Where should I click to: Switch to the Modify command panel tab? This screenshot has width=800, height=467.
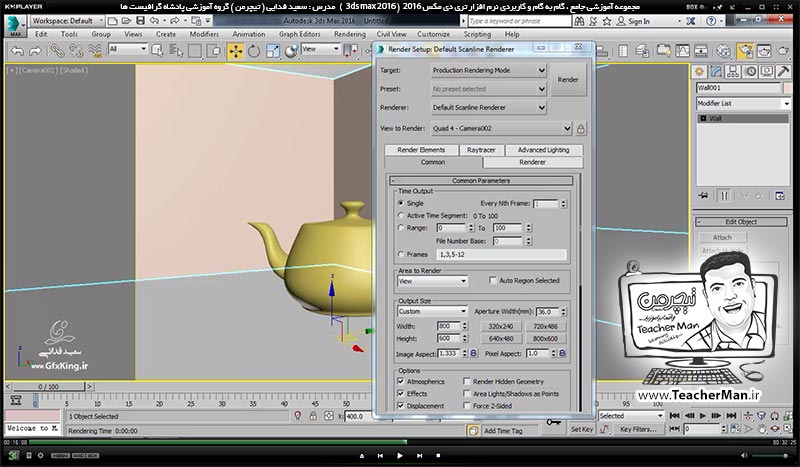[716, 71]
